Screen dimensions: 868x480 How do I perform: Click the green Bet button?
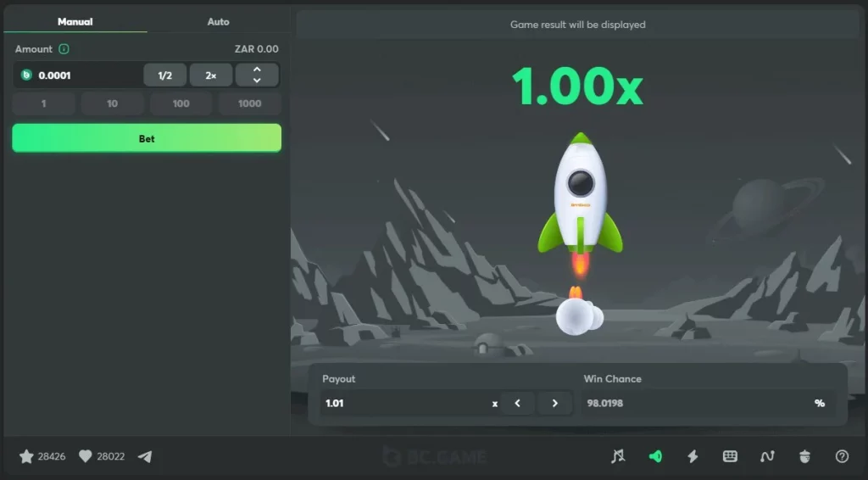click(147, 138)
